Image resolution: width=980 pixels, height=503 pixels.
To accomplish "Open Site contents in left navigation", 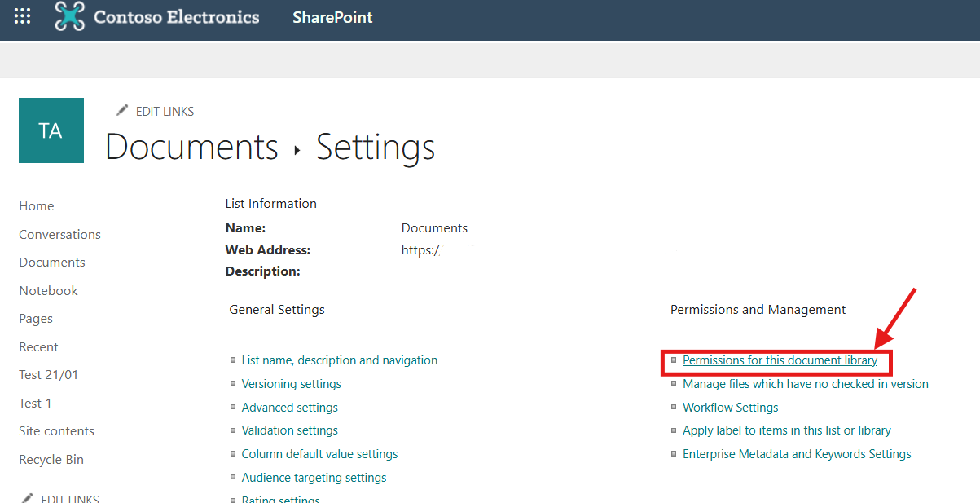I will tap(56, 431).
